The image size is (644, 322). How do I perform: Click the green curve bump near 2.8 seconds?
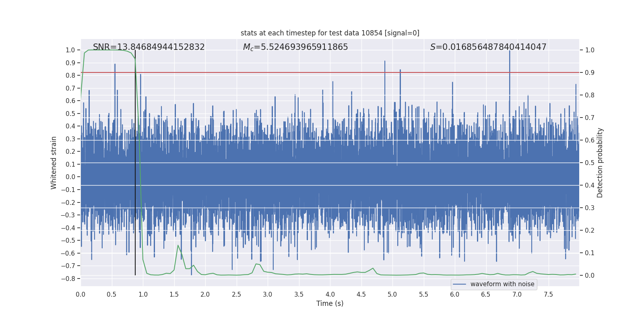pyautogui.click(x=257, y=264)
